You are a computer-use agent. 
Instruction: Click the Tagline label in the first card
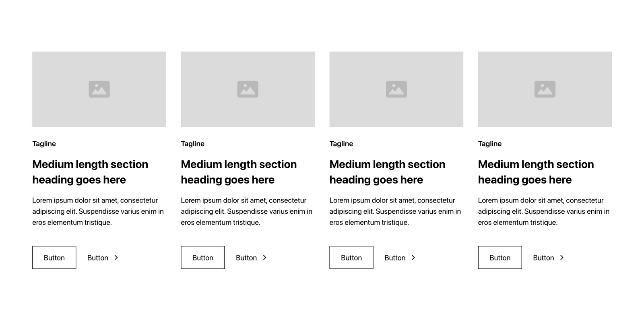[x=44, y=144]
